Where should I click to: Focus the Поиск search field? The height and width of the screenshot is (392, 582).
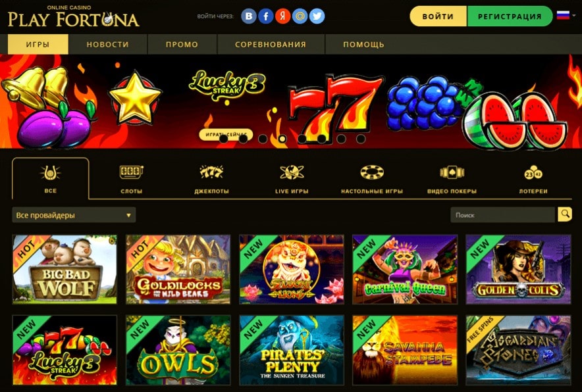pyautogui.click(x=503, y=214)
